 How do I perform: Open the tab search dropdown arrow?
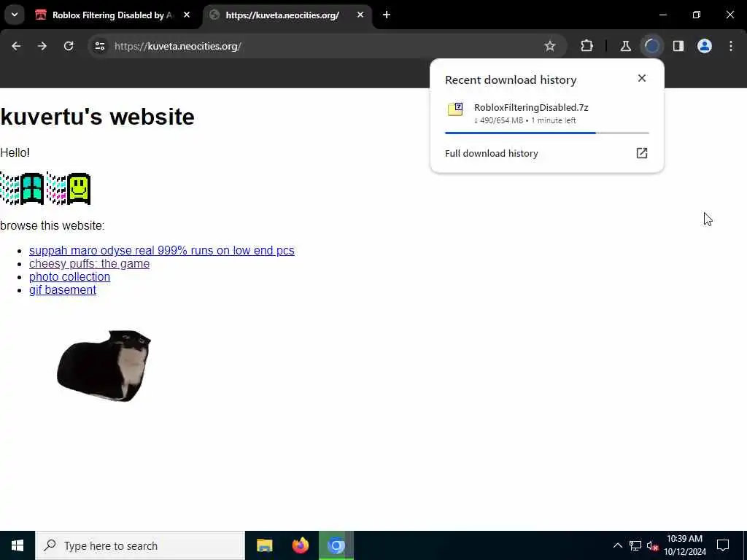[15, 15]
